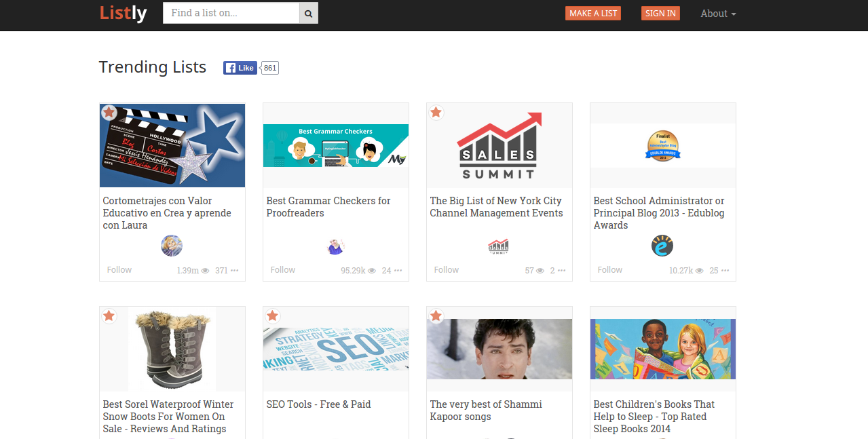Open more options on Cortometrajes card
This screenshot has height=439, width=868.
point(234,271)
